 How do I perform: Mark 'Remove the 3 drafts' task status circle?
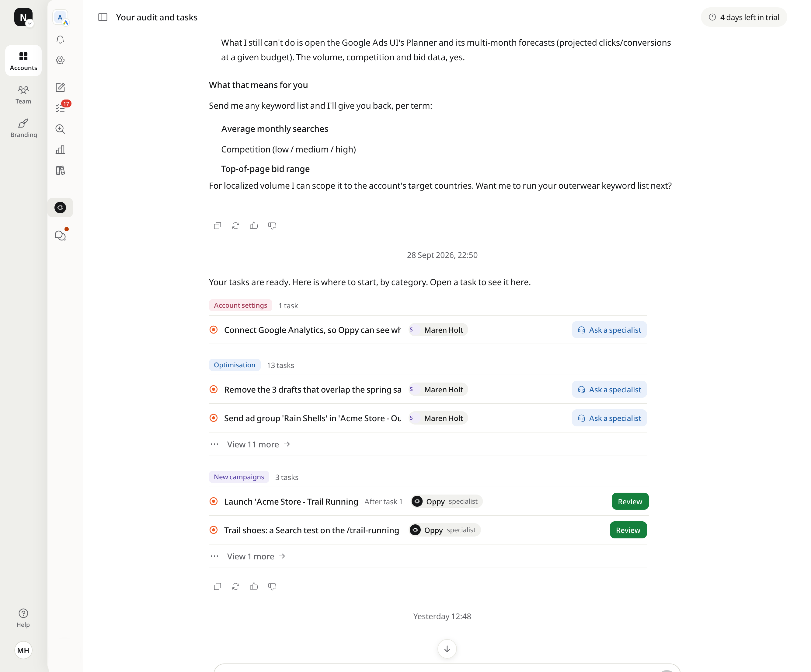[x=214, y=389]
